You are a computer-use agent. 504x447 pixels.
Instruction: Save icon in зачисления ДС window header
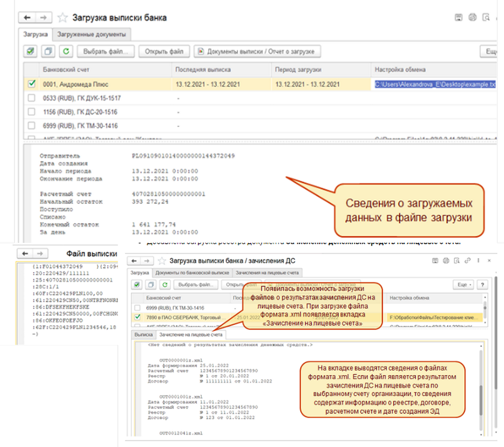pyautogui.click(x=435, y=261)
